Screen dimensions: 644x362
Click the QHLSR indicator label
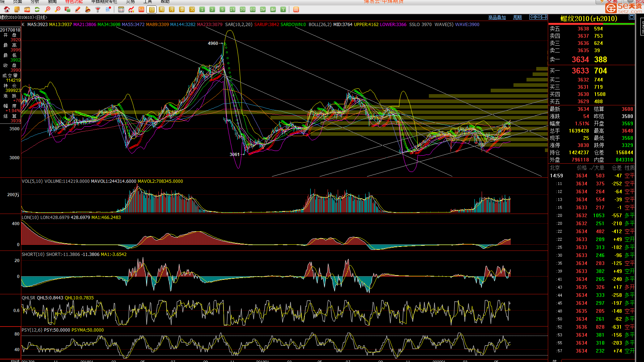[29, 298]
